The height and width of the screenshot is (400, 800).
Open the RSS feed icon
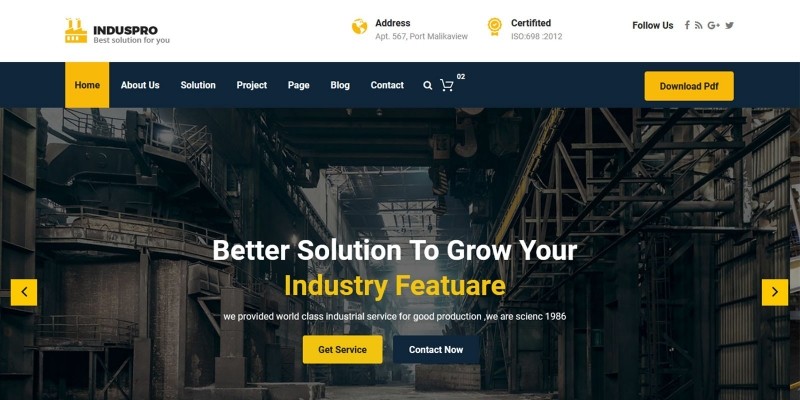[698, 26]
